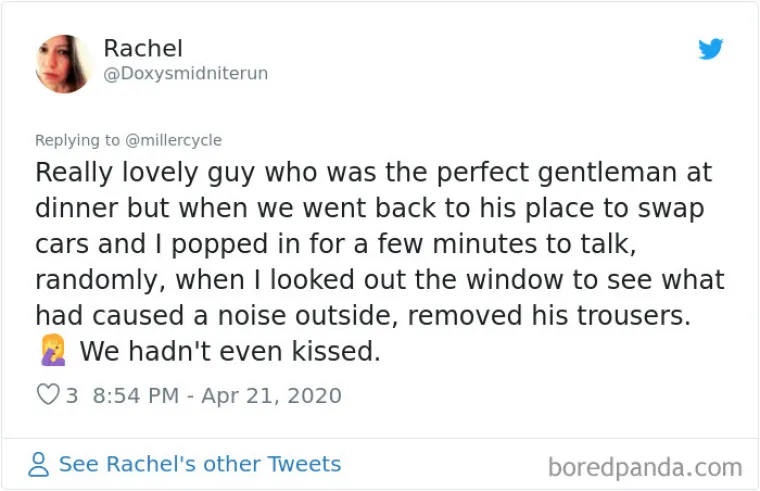Like the tweet with the heart icon

[x=47, y=395]
